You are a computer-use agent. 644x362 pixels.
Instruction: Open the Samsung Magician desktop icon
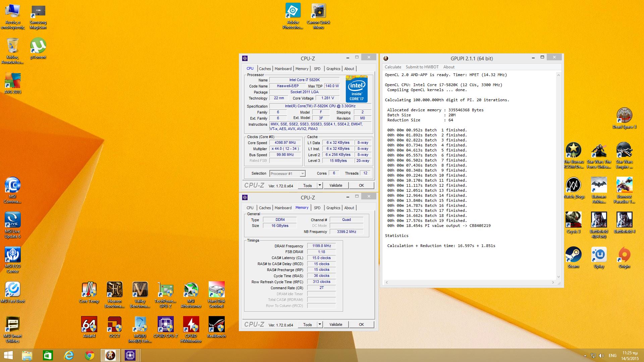(38, 17)
